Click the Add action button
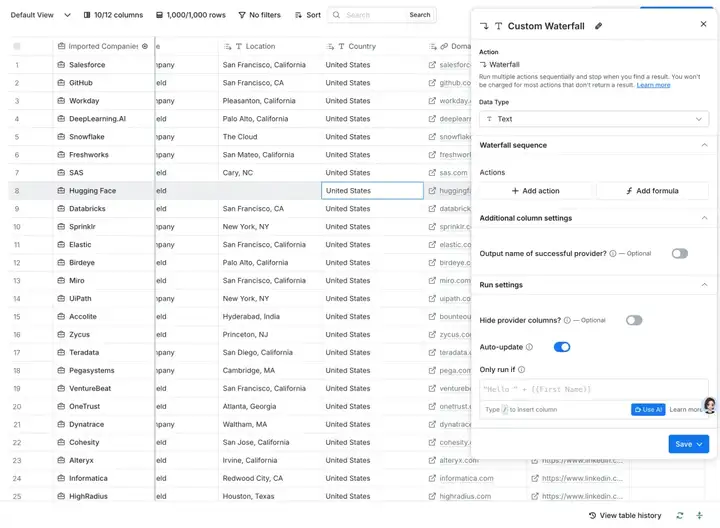 pos(535,191)
